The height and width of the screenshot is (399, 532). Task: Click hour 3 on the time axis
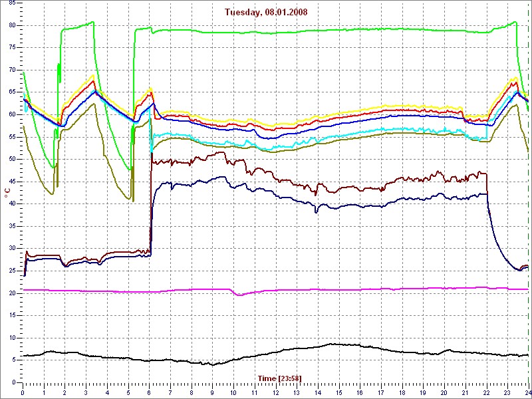pos(86,394)
